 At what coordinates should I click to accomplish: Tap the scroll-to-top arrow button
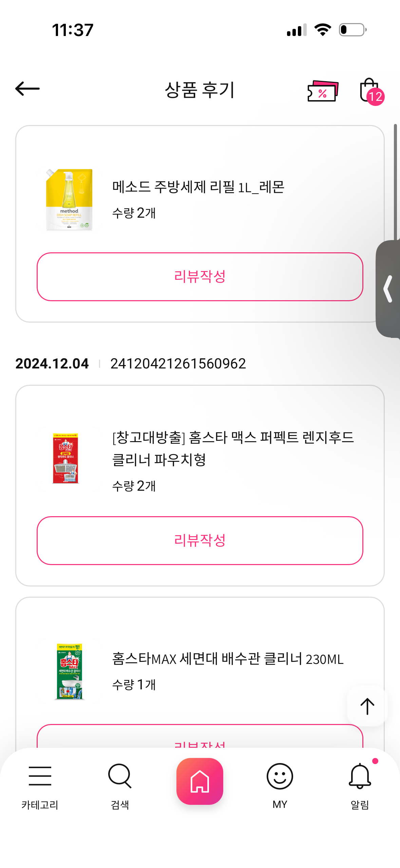(x=367, y=706)
